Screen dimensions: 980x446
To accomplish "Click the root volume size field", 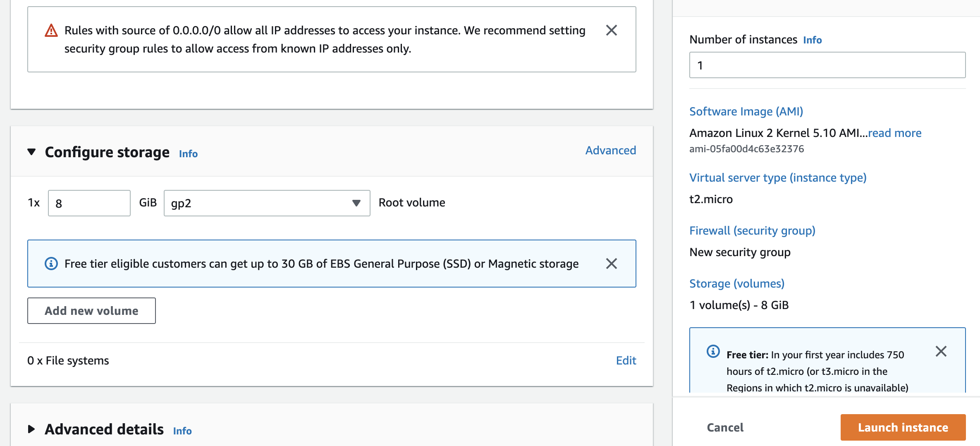I will [x=89, y=203].
